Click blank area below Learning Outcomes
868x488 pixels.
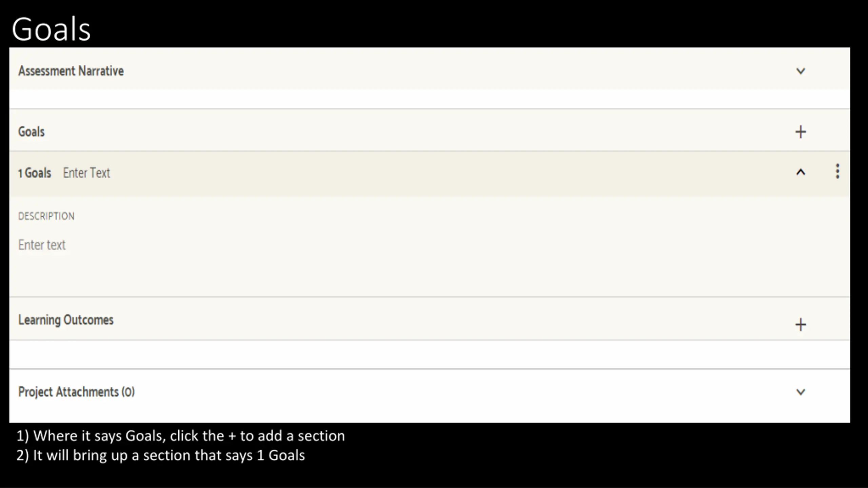(x=430, y=354)
